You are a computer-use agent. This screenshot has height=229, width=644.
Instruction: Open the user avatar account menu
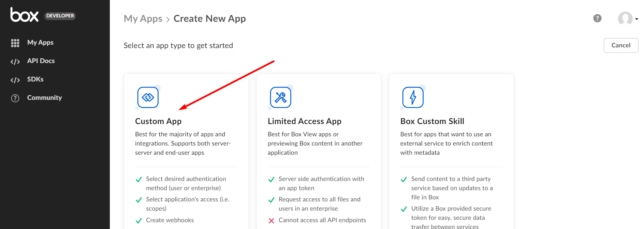(x=625, y=18)
